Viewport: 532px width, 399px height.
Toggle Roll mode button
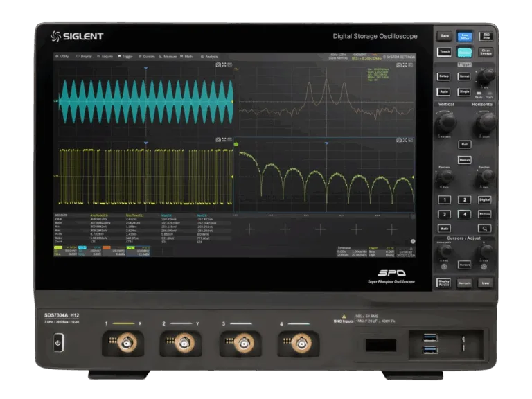click(465, 145)
